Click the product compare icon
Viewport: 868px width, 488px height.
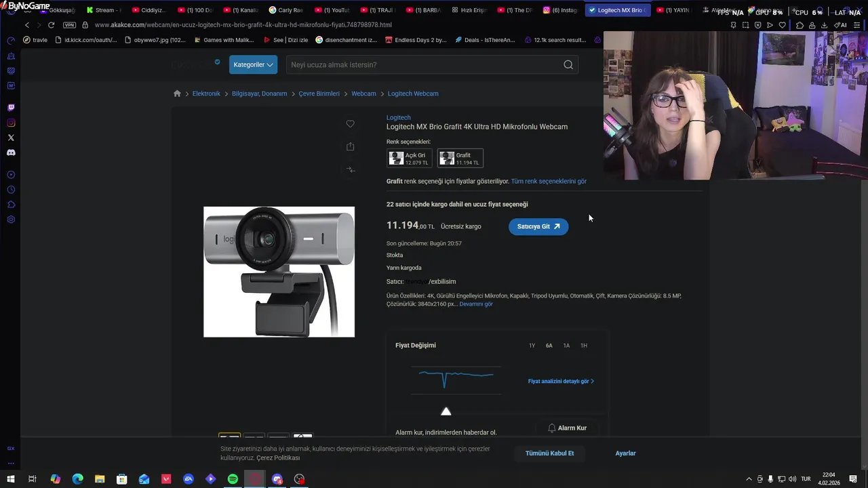tap(350, 169)
